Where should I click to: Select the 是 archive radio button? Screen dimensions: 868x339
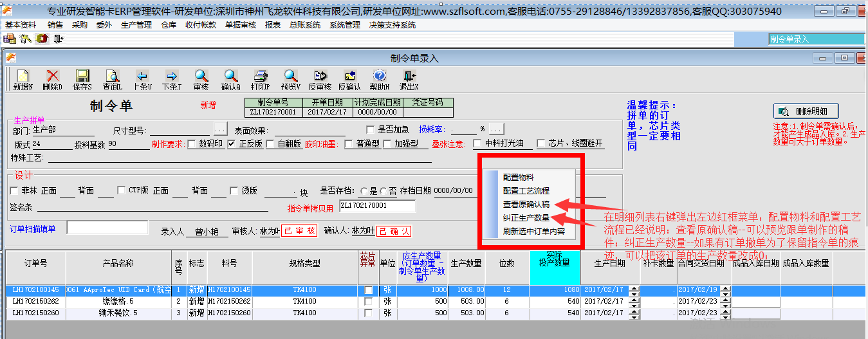click(x=364, y=191)
